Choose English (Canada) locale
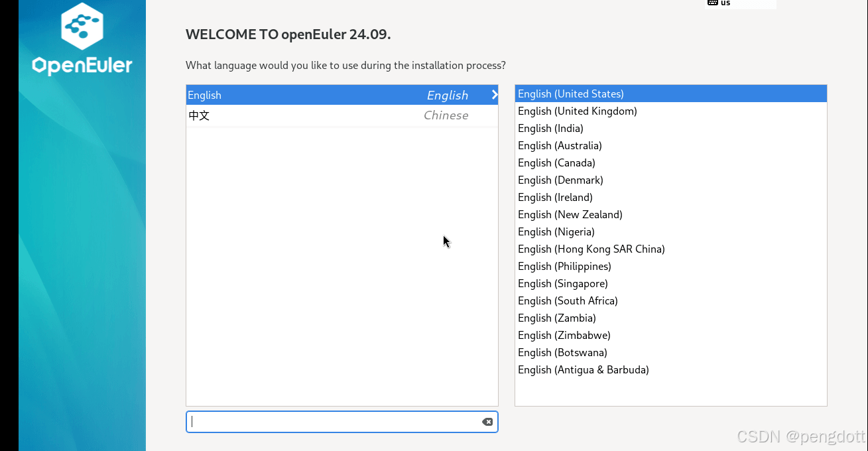The width and height of the screenshot is (868, 451). (x=671, y=162)
